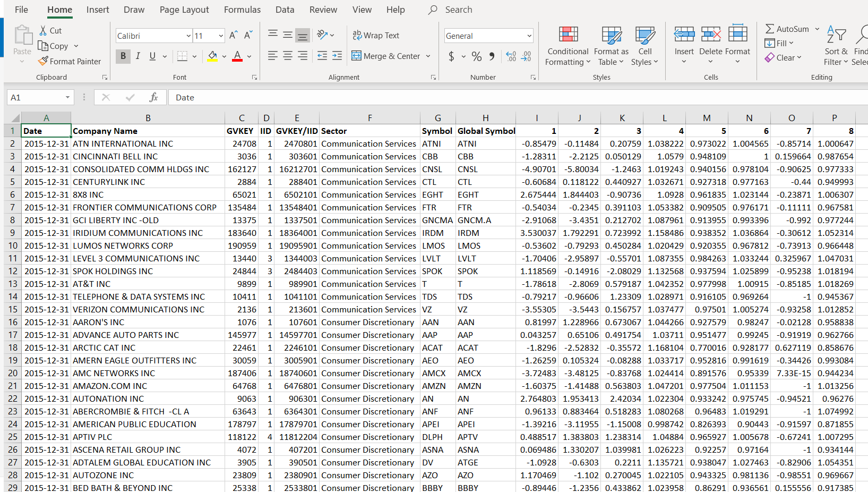Viewport: 868px width, 492px height.
Task: Decrease indent in Alignment group
Action: pyautogui.click(x=322, y=56)
